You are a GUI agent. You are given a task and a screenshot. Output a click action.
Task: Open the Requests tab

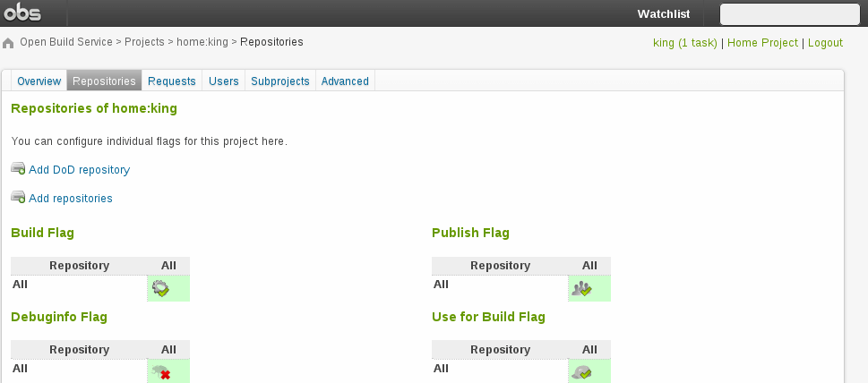coord(171,81)
